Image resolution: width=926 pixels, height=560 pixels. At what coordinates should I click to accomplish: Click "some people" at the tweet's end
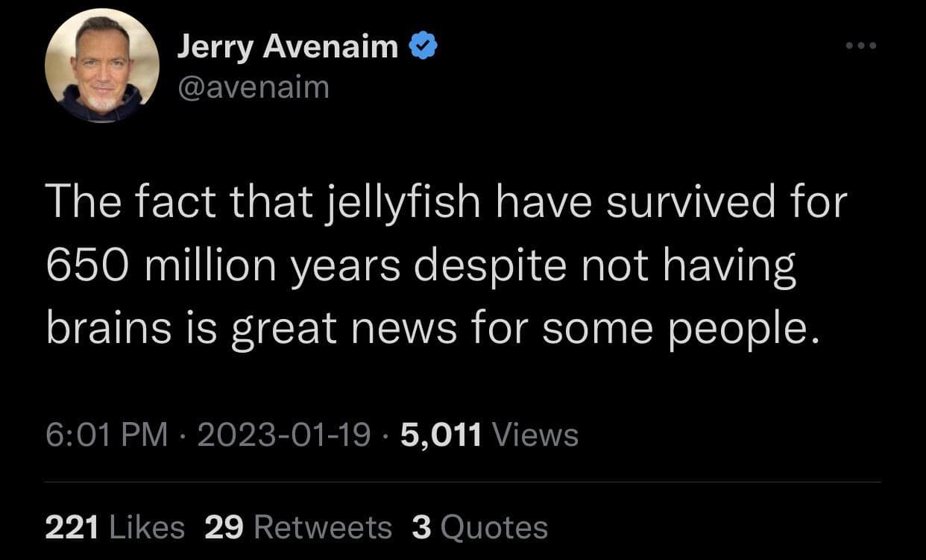coord(675,328)
